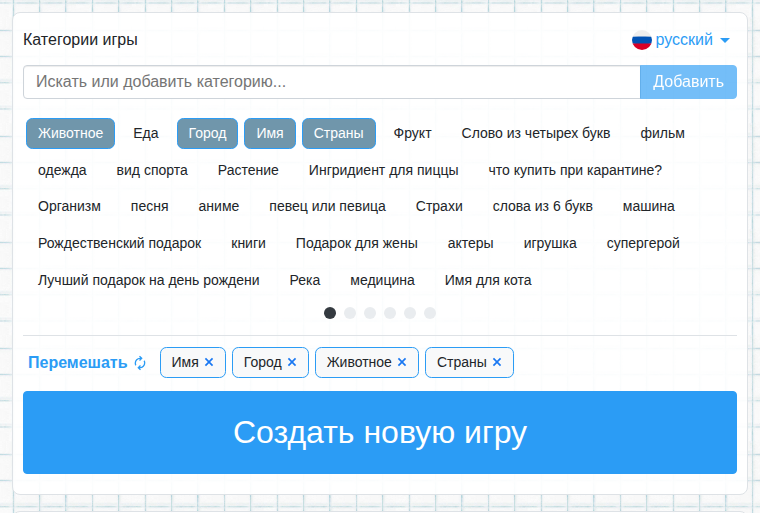The height and width of the screenshot is (513, 760).
Task: Add the машина category
Action: pyautogui.click(x=649, y=207)
